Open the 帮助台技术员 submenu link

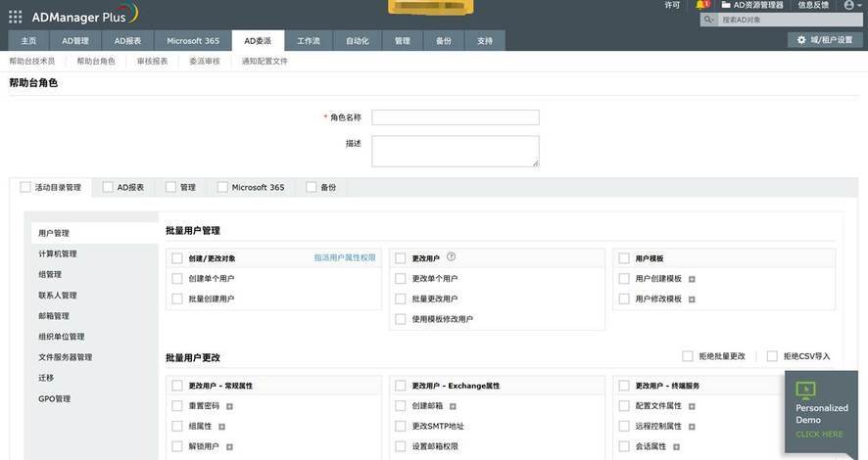tap(32, 61)
